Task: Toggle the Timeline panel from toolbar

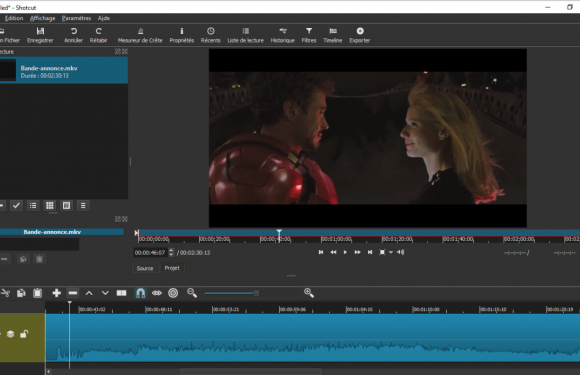Action: [x=333, y=36]
